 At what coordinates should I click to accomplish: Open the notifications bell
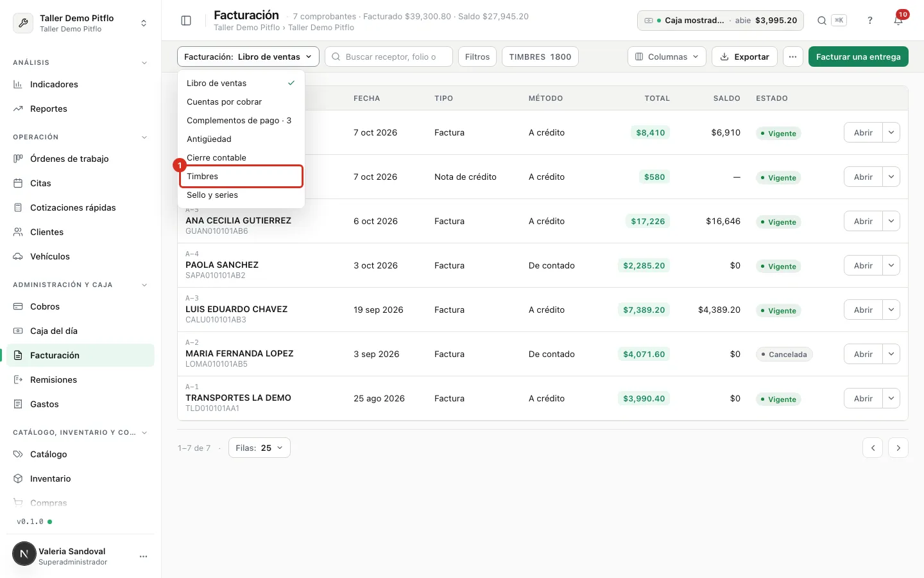(898, 21)
